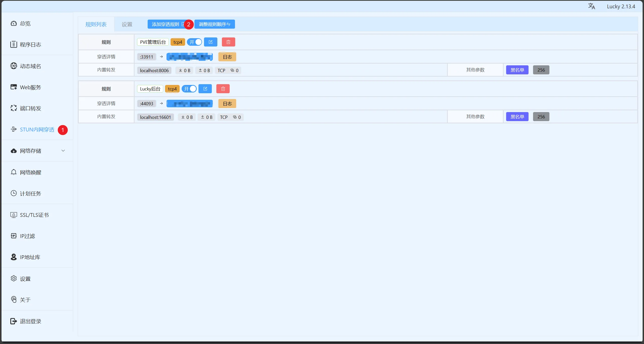Screen dimensions: 644x344
Task: Click the 退出登录 logout item
Action: pos(30,321)
